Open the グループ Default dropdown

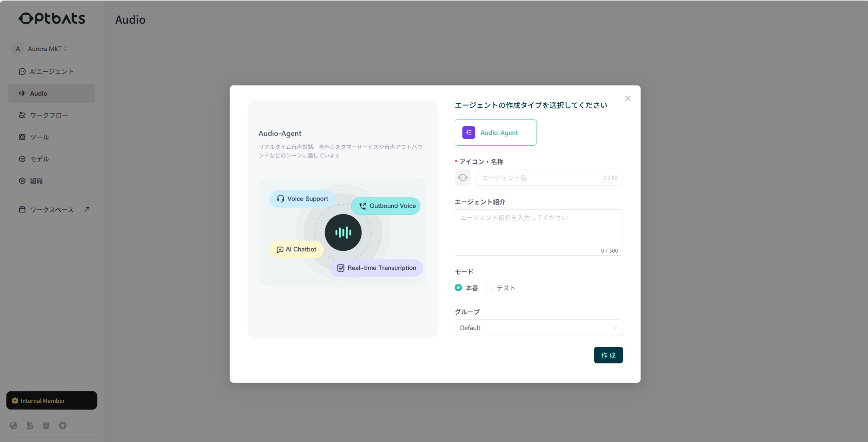pos(538,328)
